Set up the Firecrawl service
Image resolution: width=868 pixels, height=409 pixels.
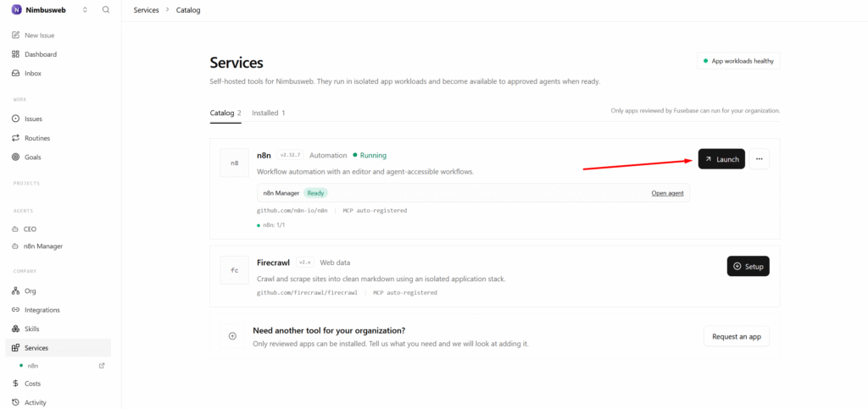pos(748,267)
